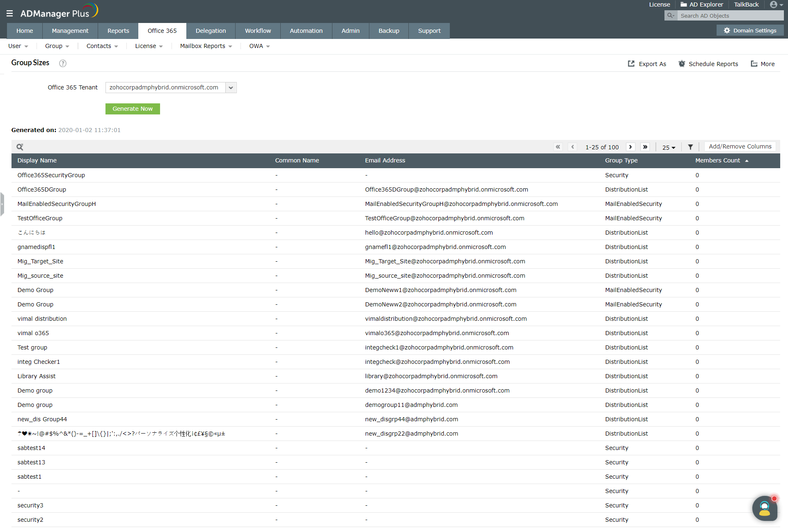
Task: Open the License submenu dropdown
Action: pos(149,46)
